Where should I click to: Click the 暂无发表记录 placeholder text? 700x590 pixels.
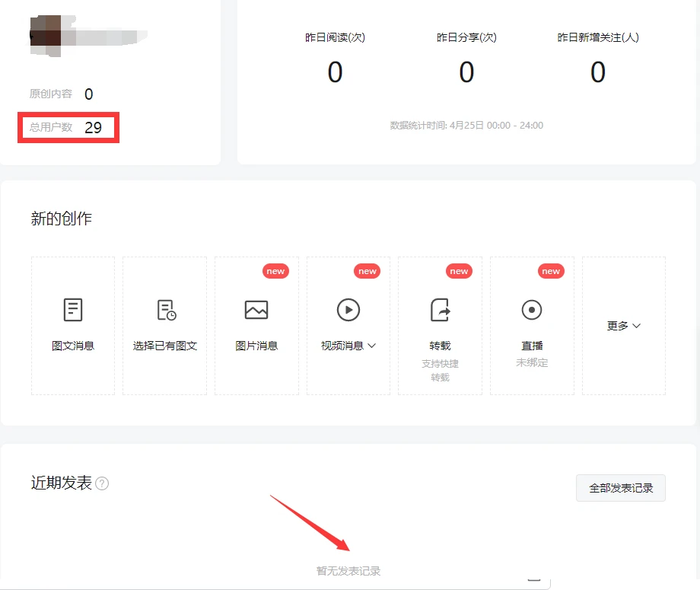[x=348, y=571]
